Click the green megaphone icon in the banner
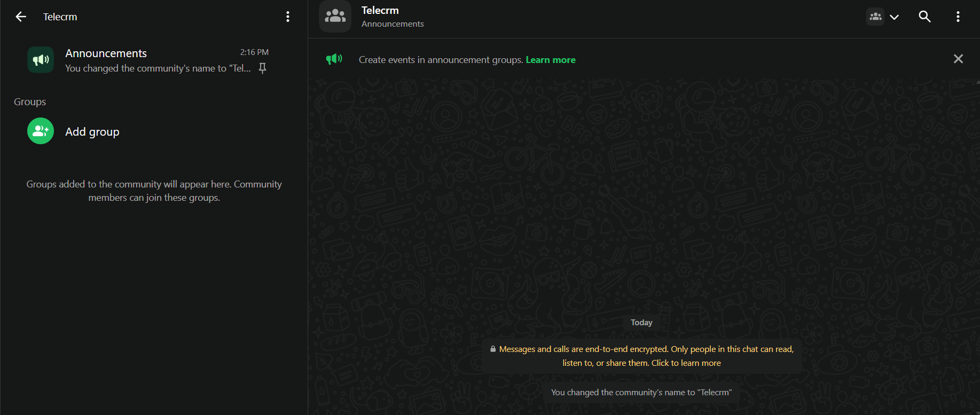Screen dimensions: 980x415 click(x=334, y=59)
